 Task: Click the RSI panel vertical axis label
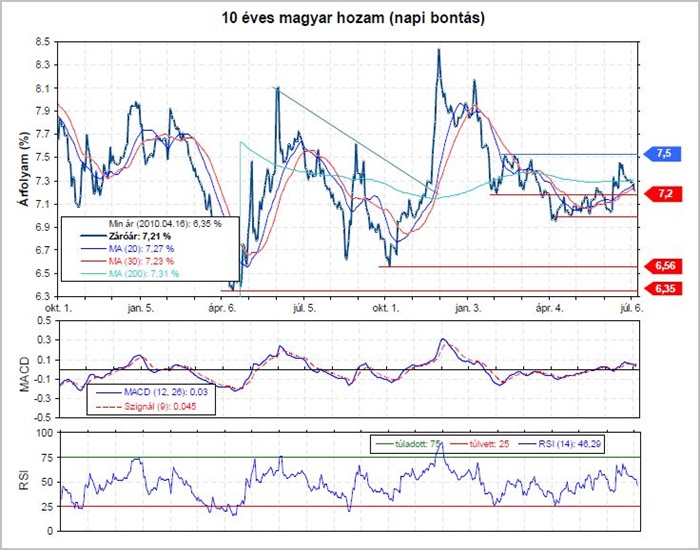(21, 482)
